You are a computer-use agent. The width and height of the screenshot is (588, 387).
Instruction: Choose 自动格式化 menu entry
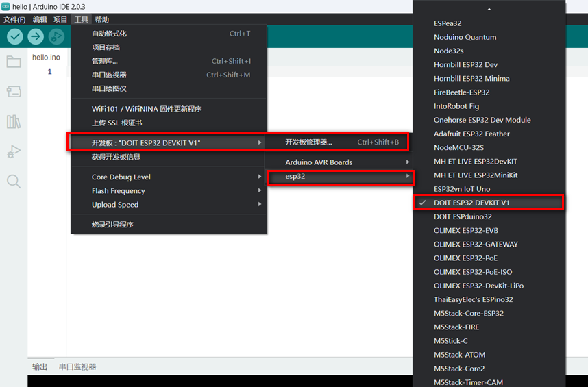169,34
